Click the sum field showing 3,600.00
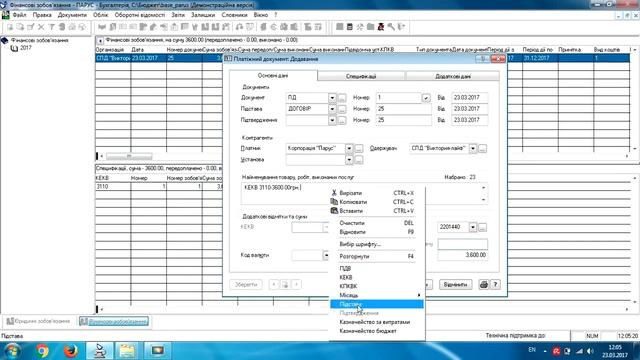Image resolution: width=640 pixels, height=360 pixels. pyautogui.click(x=462, y=255)
